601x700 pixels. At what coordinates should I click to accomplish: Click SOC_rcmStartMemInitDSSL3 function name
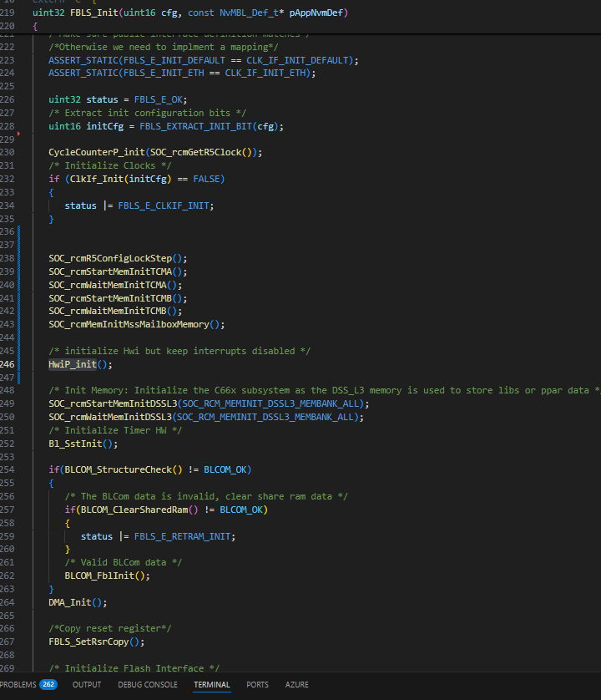[x=113, y=403]
